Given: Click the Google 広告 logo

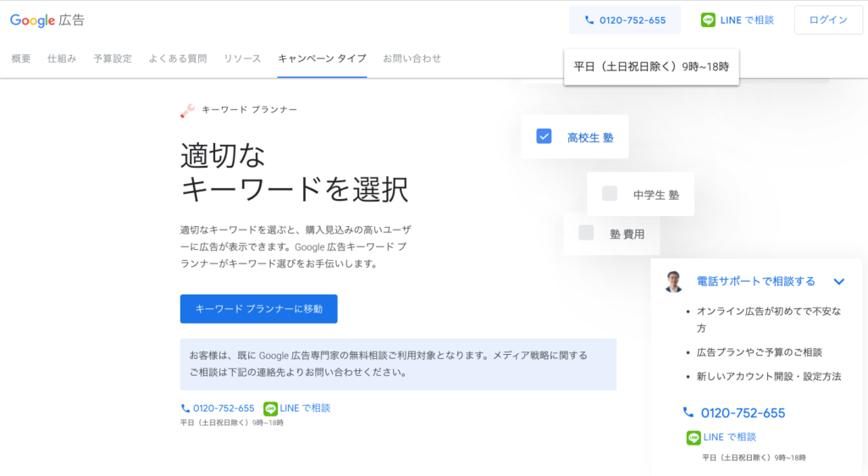Looking at the screenshot, I should tap(47, 20).
